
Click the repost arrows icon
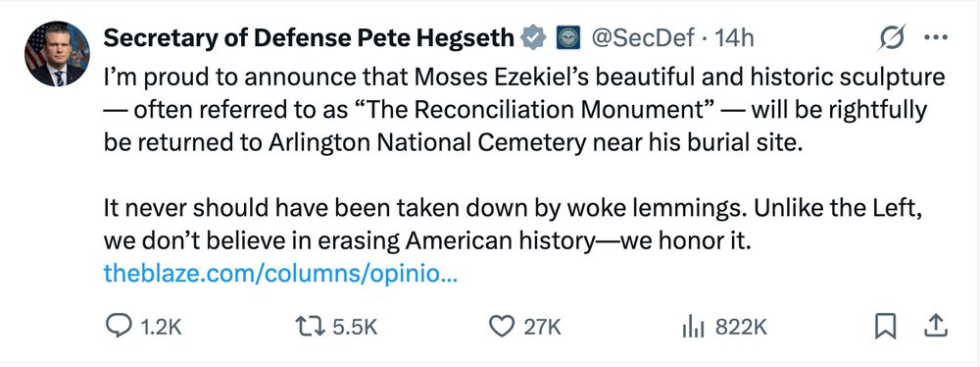click(x=311, y=327)
